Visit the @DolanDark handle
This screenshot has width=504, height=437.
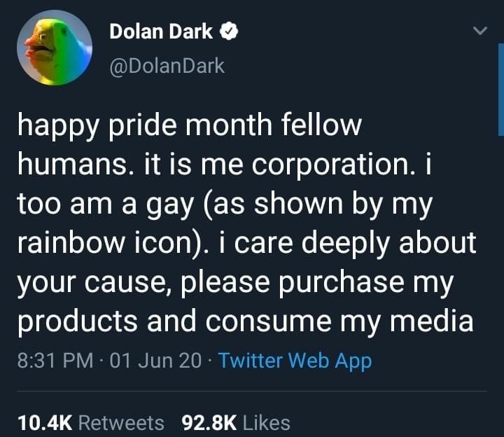(x=167, y=65)
